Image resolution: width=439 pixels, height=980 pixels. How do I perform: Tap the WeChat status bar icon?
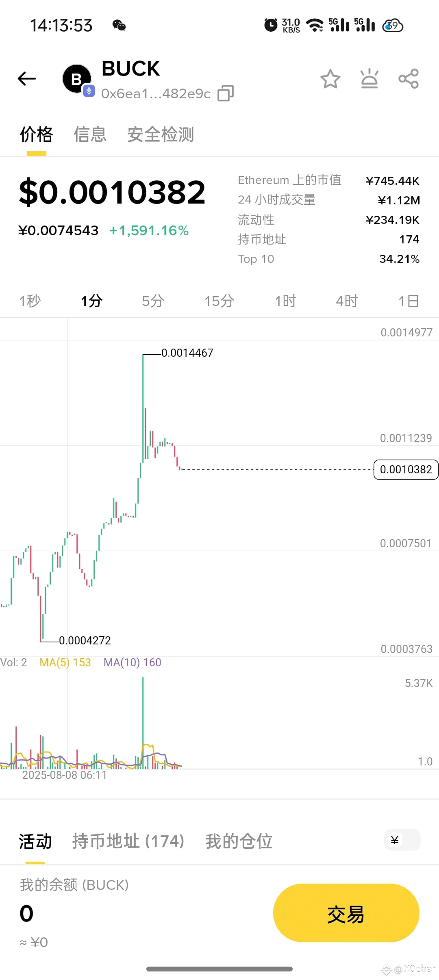(119, 26)
